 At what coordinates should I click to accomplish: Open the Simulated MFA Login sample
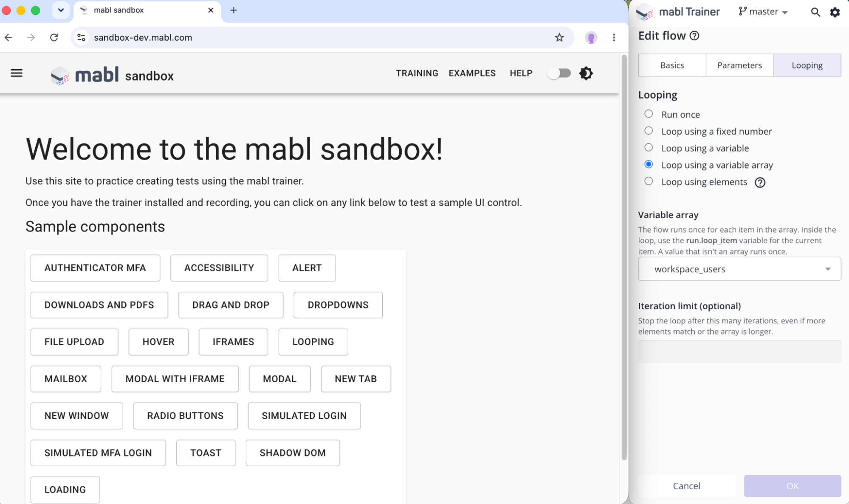(98, 453)
